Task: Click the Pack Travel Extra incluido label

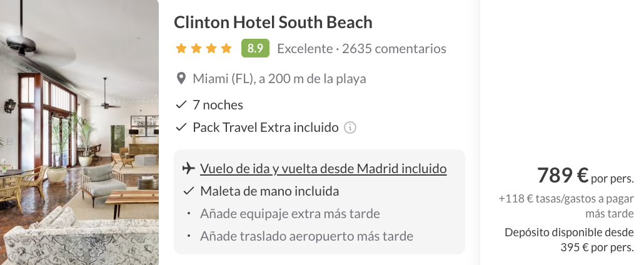Action: pyautogui.click(x=265, y=127)
